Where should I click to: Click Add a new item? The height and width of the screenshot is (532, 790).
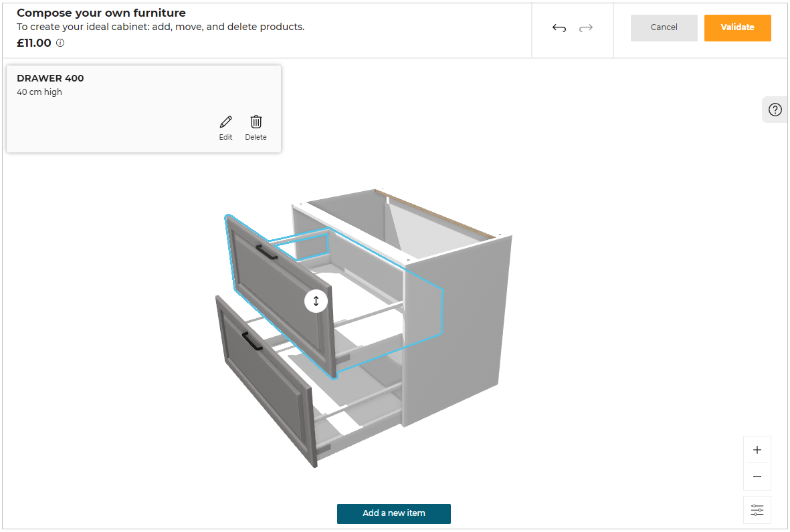point(394,513)
